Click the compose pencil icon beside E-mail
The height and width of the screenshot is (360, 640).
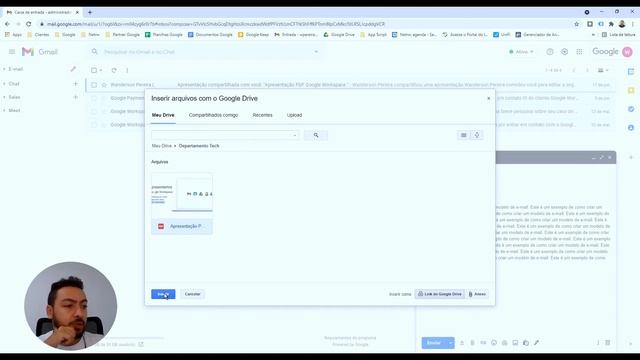[73, 69]
